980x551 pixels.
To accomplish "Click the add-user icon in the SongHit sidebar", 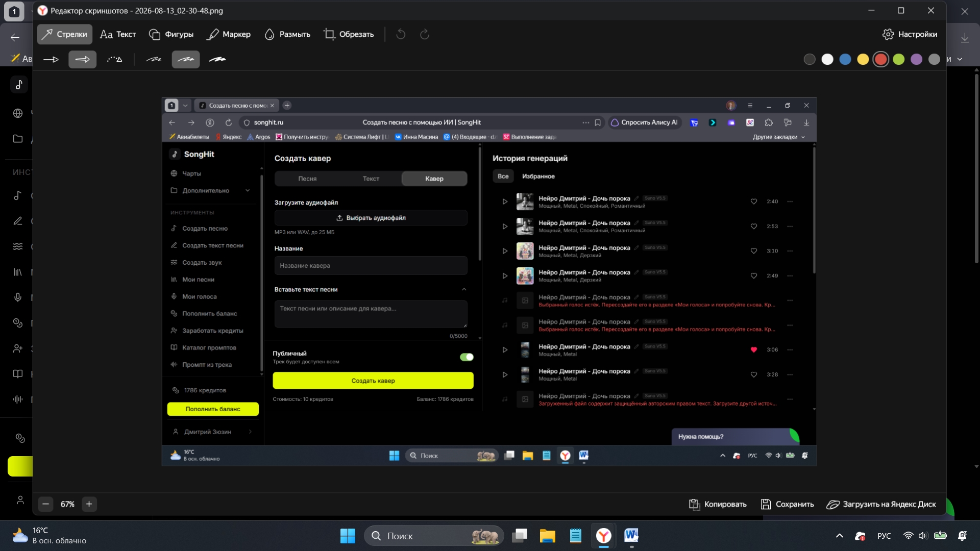I will pos(18,348).
